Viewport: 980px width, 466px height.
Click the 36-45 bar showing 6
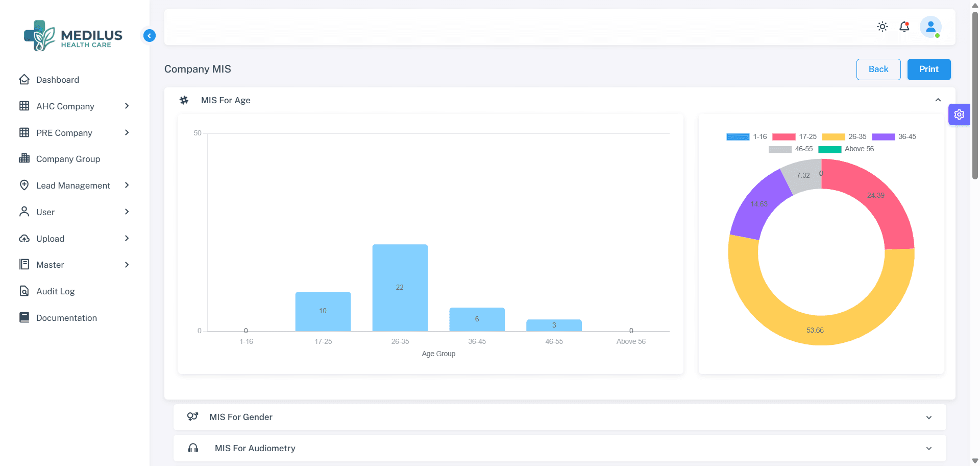(477, 319)
